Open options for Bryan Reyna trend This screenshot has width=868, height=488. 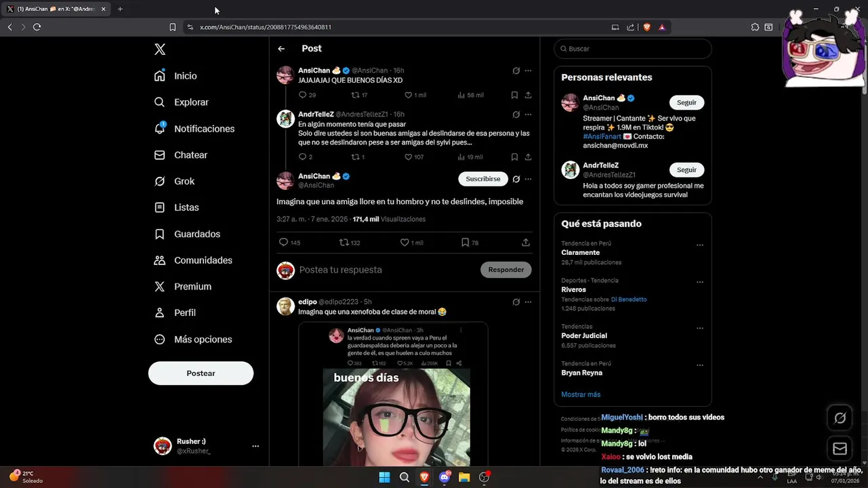click(x=700, y=365)
